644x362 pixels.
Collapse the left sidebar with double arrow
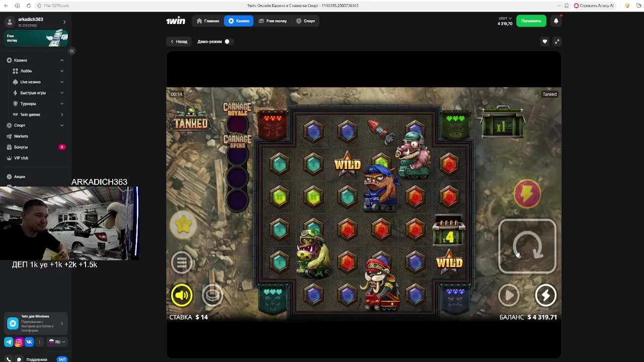(x=71, y=51)
